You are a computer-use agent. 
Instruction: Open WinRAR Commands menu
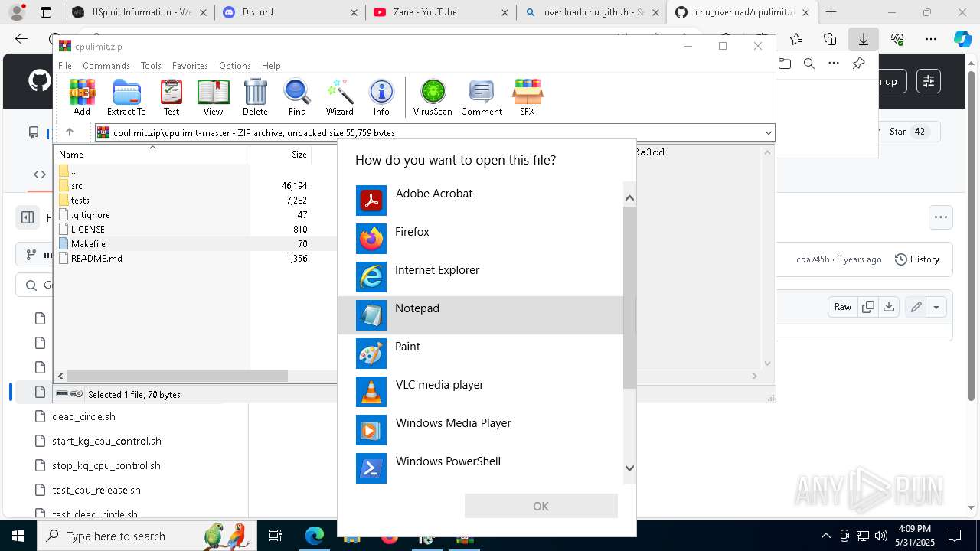pos(106,66)
